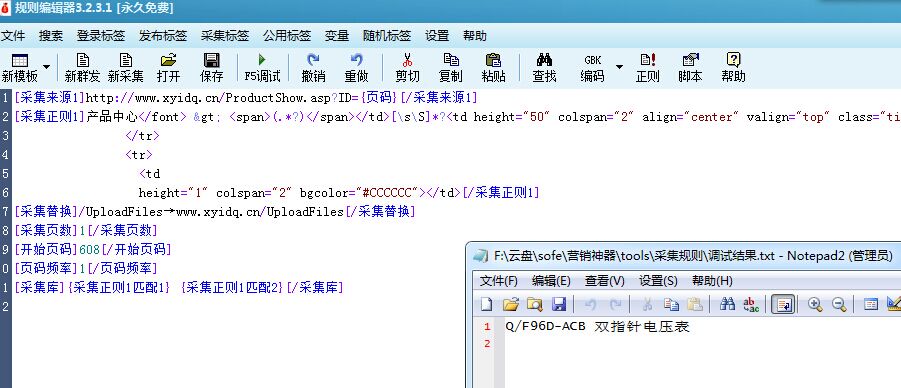Open the 文件 menu in rule editor

(13, 36)
